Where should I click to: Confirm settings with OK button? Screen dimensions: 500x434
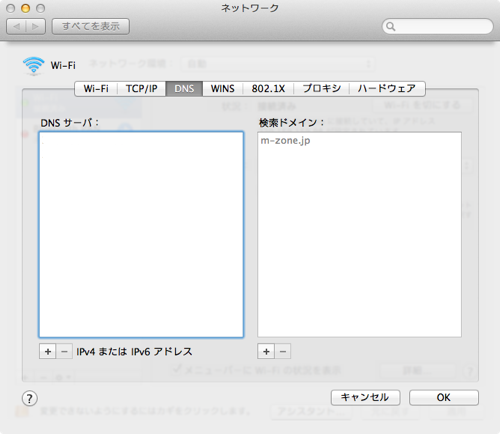[444, 397]
